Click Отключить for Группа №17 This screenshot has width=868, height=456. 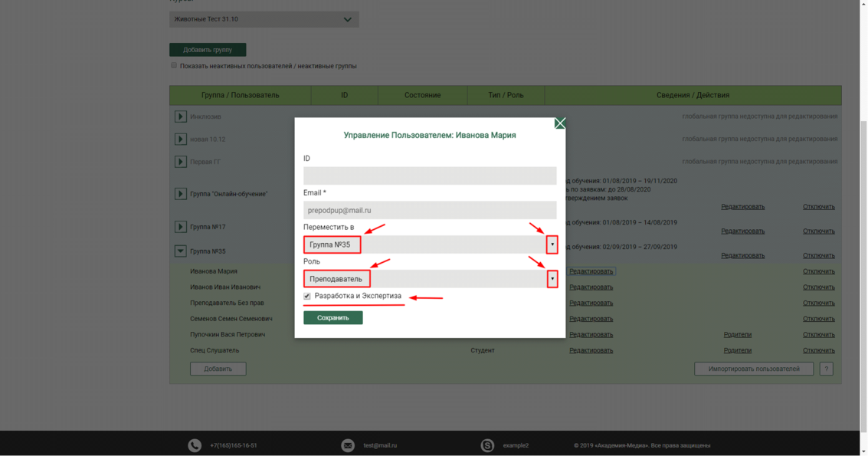click(819, 231)
